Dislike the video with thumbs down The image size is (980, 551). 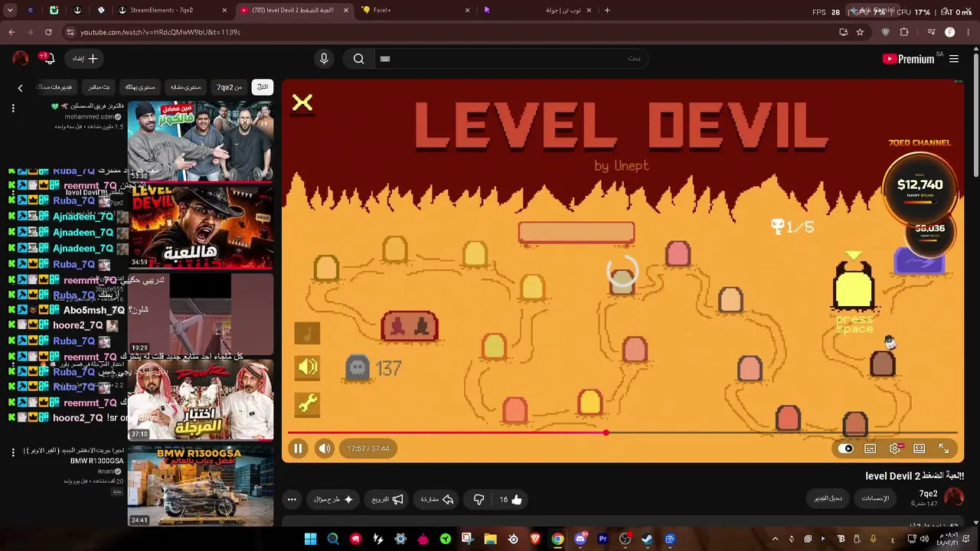click(479, 500)
